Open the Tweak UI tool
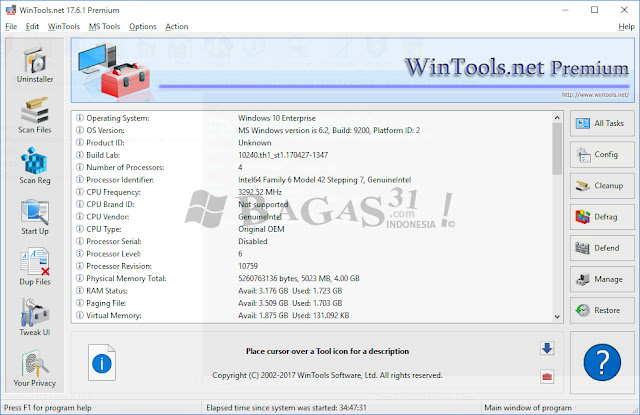 pos(35,318)
